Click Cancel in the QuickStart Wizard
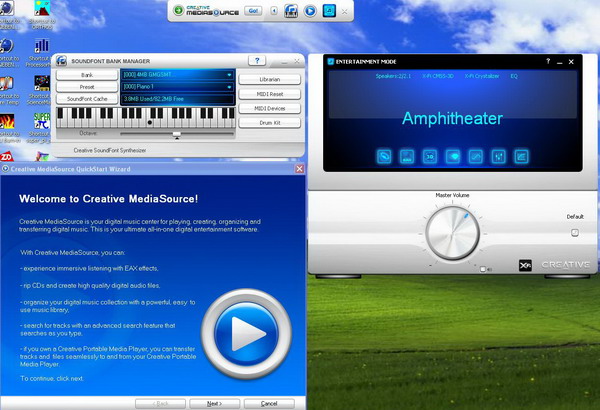 (x=269, y=403)
